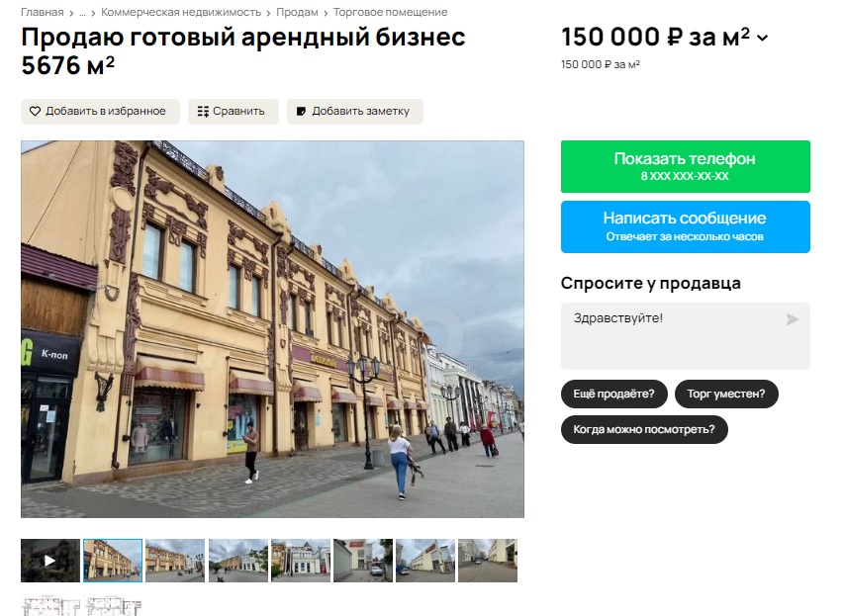Viewport: 844px width, 616px height.
Task: Click the compare icon next to Сравнить
Action: tap(203, 112)
